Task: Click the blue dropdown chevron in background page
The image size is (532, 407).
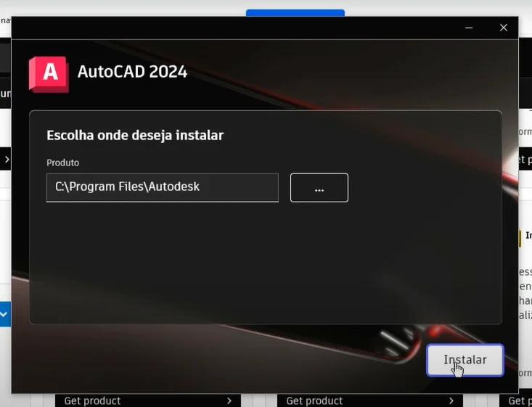Action: pos(4,314)
